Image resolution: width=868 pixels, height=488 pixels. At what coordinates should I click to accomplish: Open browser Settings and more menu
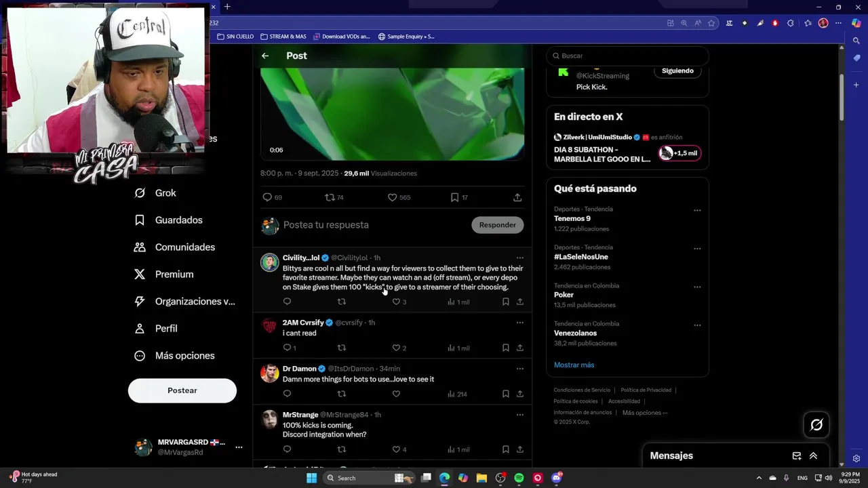[838, 23]
